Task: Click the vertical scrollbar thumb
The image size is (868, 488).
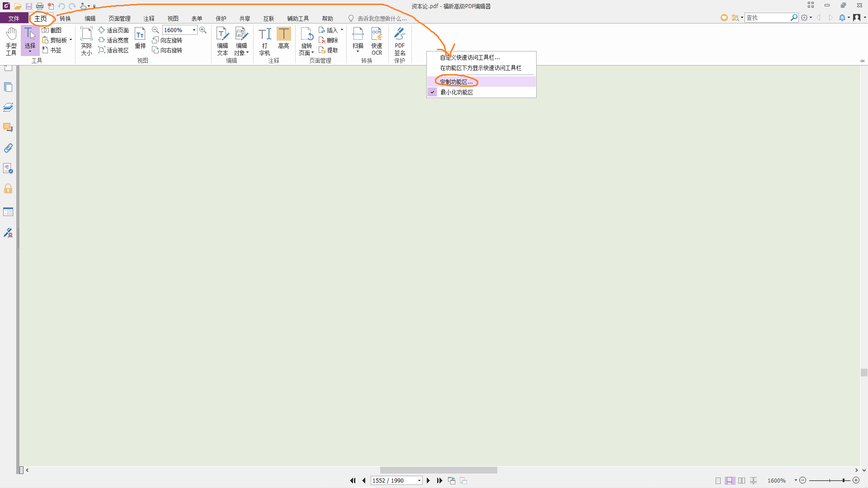Action: (864, 372)
